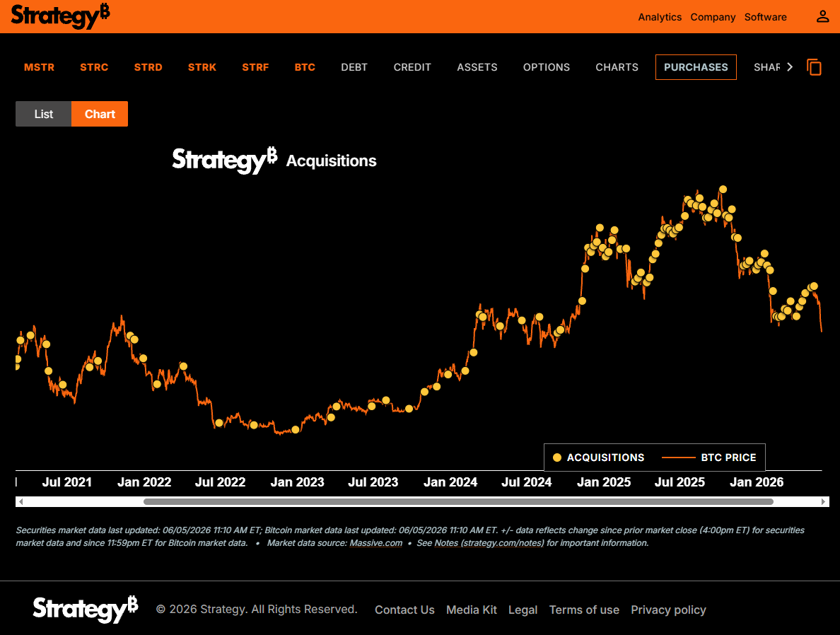The height and width of the screenshot is (635, 840).
Task: Open the OPTIONS tab
Action: (x=547, y=67)
